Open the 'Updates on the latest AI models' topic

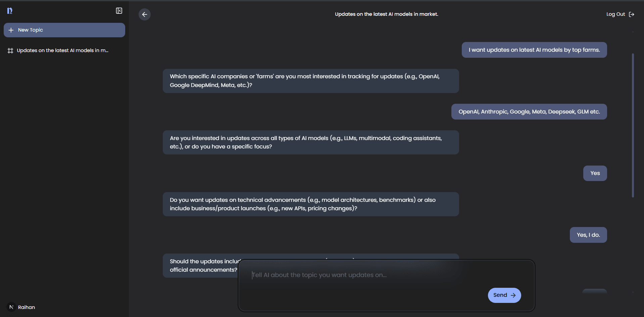[62, 50]
